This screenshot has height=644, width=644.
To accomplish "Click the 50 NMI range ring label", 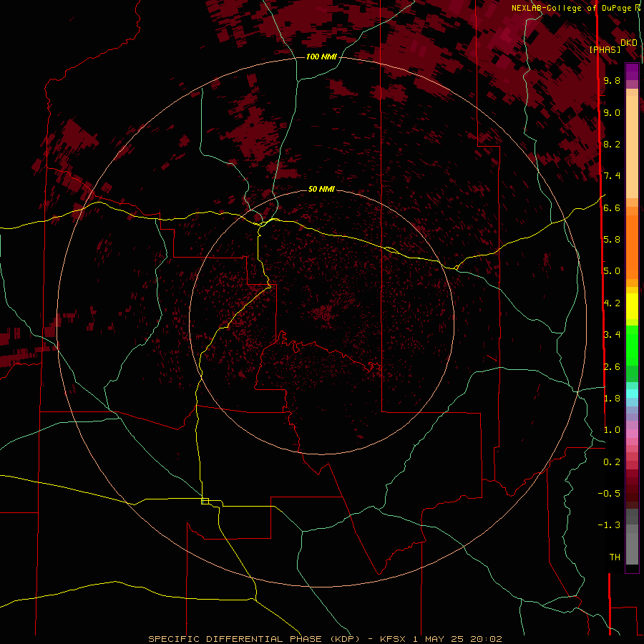I will pyautogui.click(x=321, y=189).
